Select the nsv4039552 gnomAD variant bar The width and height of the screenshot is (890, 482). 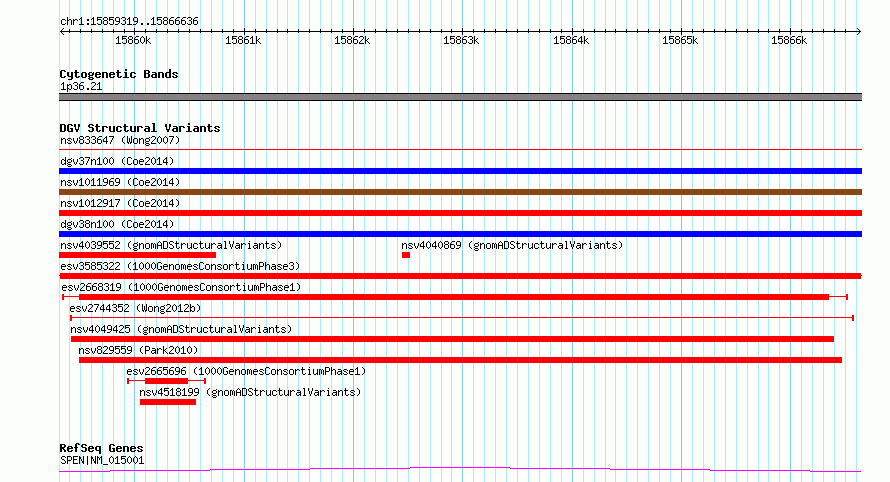[x=137, y=255]
